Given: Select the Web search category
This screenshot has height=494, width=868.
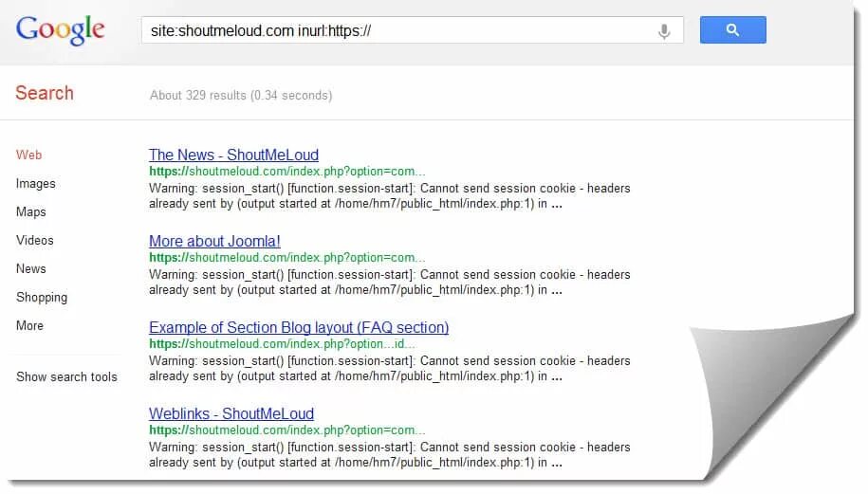Looking at the screenshot, I should pyautogui.click(x=28, y=155).
